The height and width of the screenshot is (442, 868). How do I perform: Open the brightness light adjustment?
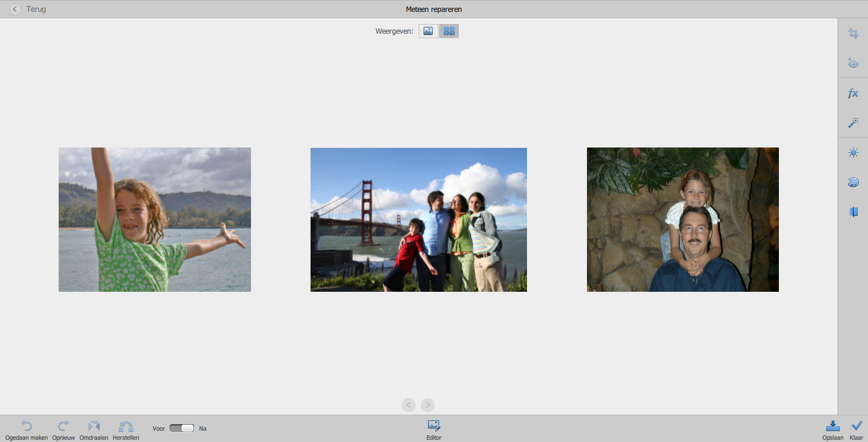[x=853, y=152]
